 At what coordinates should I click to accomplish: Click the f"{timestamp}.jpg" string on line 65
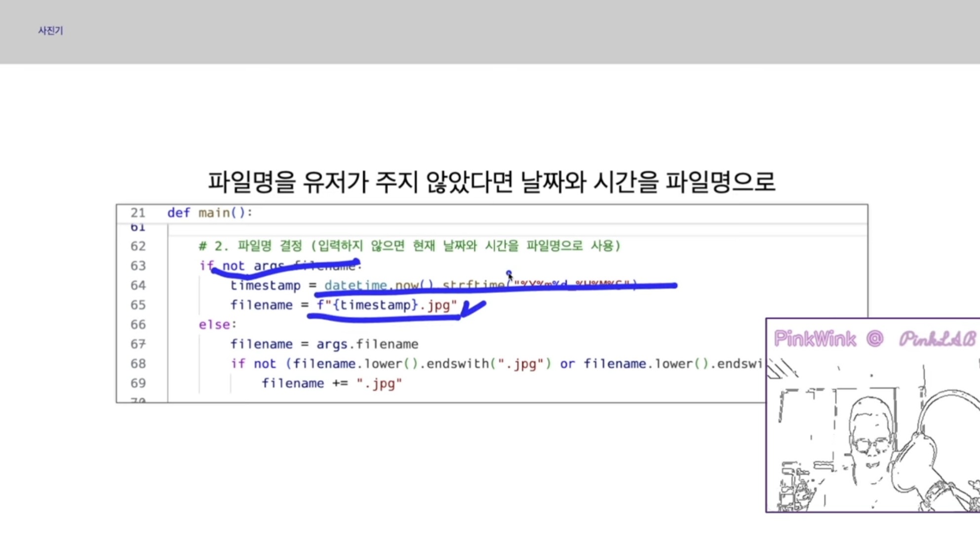click(x=387, y=305)
